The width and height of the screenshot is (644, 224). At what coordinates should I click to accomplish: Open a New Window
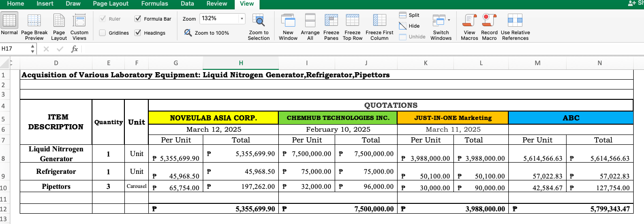pos(288,27)
